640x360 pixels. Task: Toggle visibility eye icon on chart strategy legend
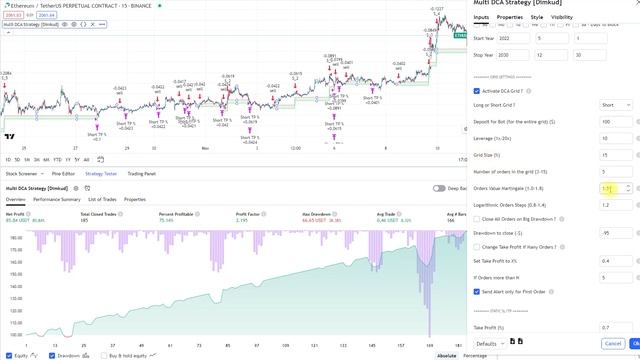coord(64,24)
